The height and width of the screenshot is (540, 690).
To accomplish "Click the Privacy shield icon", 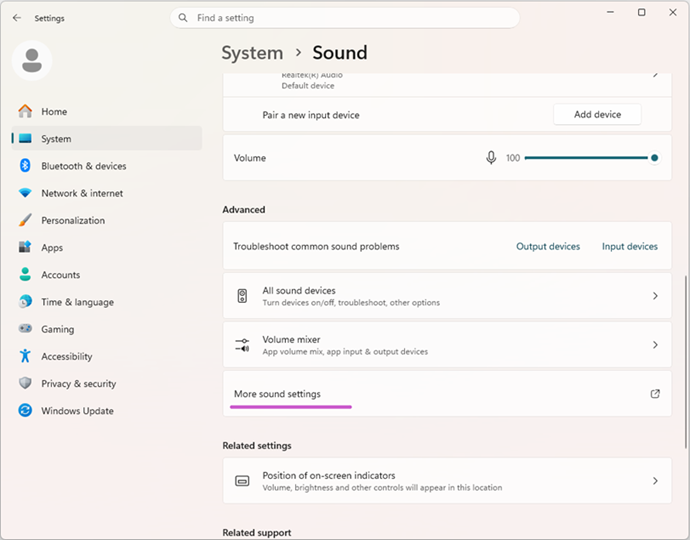I will point(25,383).
